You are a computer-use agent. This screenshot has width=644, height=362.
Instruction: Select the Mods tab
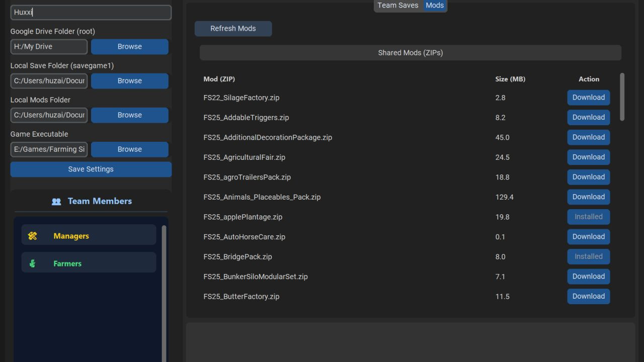click(x=435, y=6)
